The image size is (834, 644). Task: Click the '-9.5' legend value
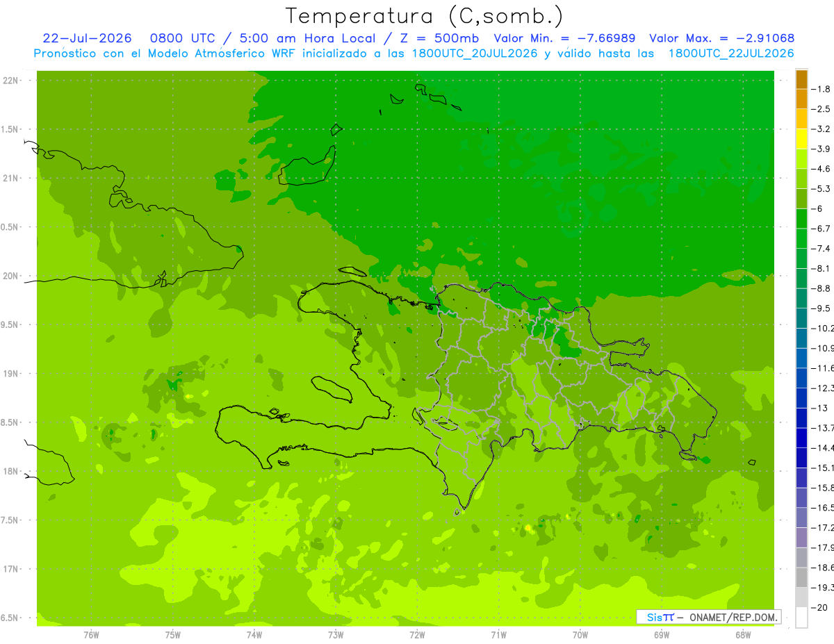click(x=821, y=308)
